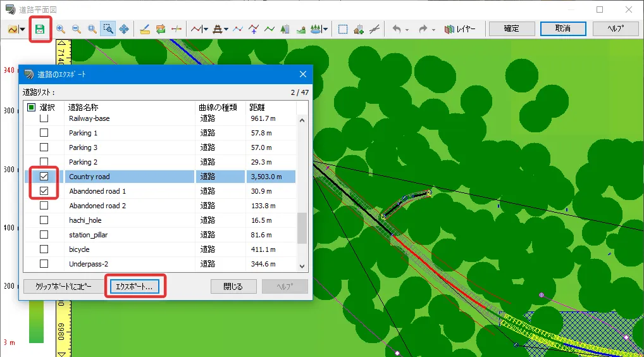The image size is (644, 357).
Task: Select the dashed rectangle selection tool
Action: coord(343,29)
